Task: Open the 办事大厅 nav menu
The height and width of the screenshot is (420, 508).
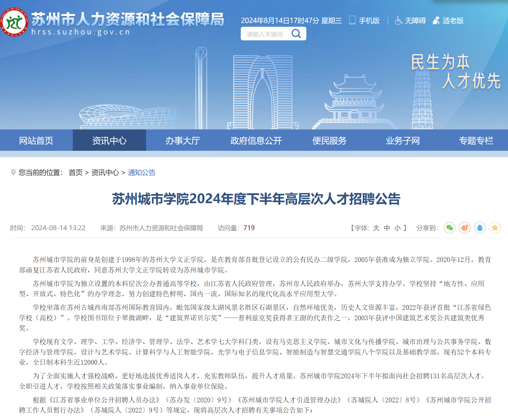Action: tap(183, 140)
